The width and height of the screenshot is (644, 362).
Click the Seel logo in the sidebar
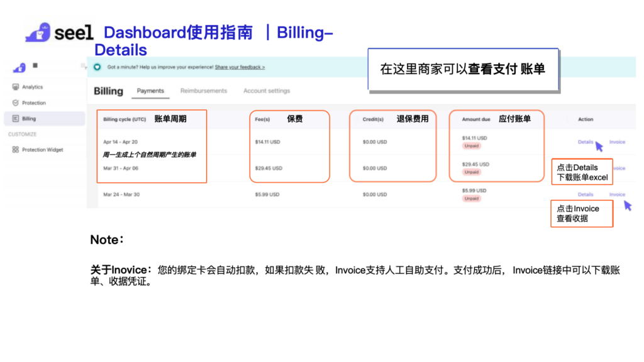pos(19,67)
